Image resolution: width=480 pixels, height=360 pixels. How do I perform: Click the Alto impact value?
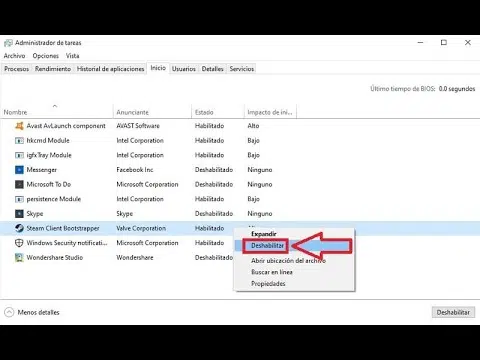(x=253, y=126)
